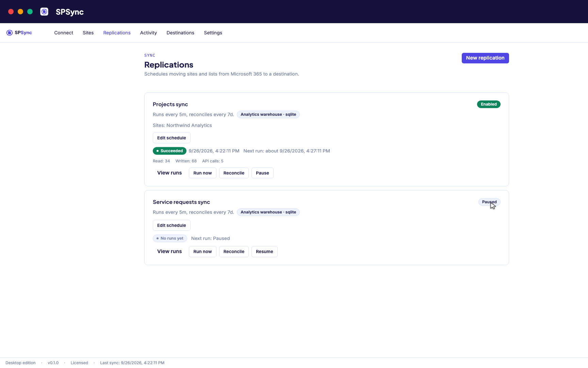Click the green maximize window button
Viewport: 588px width, 368px height.
tap(30, 12)
